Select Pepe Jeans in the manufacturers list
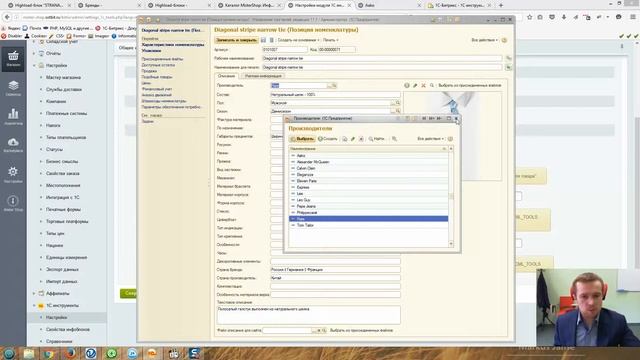This screenshot has width=640, height=360. 368,207
